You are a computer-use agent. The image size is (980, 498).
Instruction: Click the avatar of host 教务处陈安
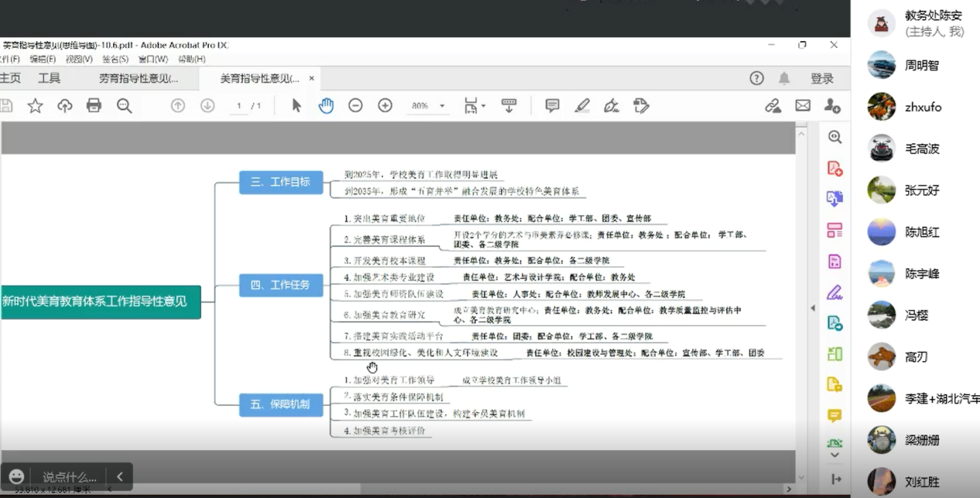tap(881, 23)
